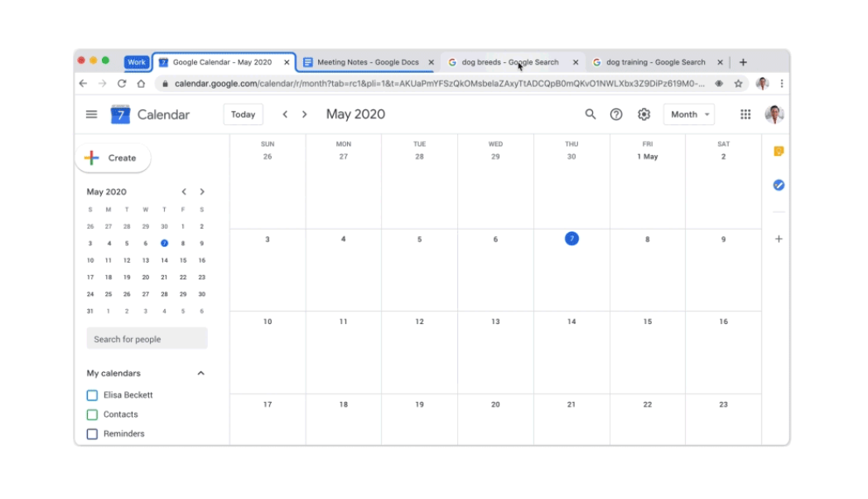This screenshot has width=868, height=499.
Task: Go to next month arrow in header
Action: [x=305, y=114]
